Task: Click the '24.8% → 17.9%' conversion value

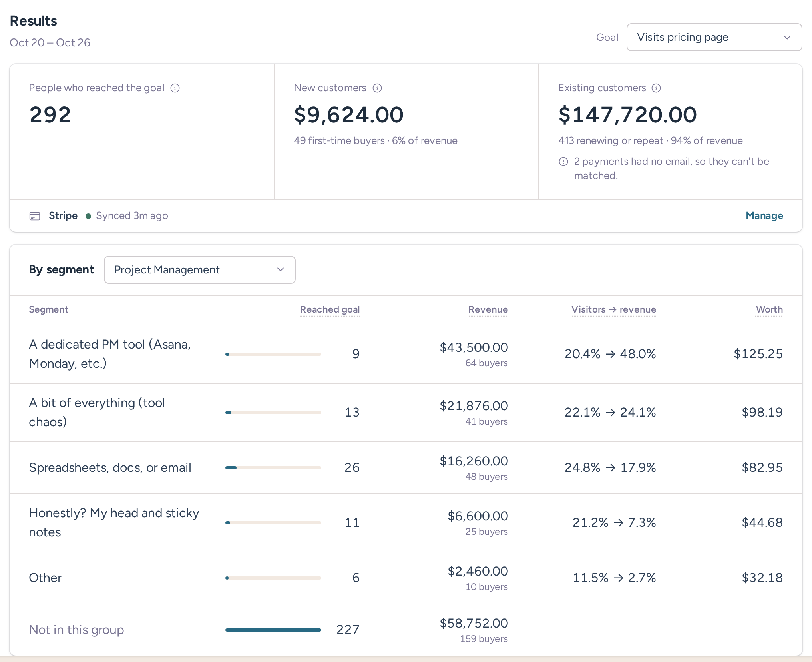Action: point(610,467)
